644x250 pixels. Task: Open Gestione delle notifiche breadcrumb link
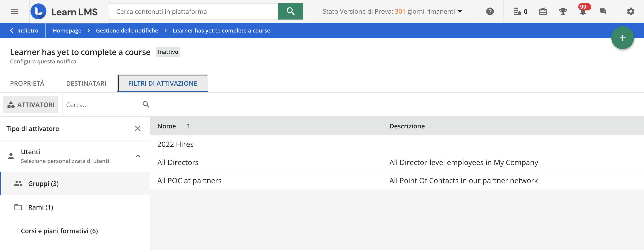click(127, 30)
